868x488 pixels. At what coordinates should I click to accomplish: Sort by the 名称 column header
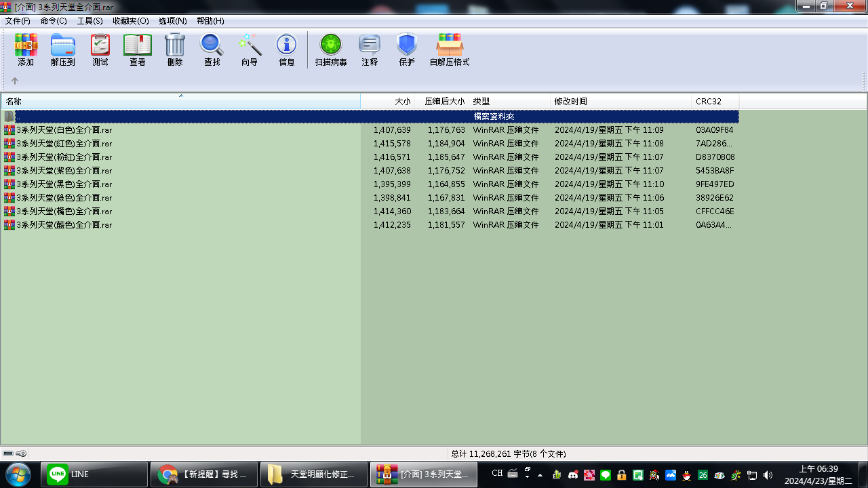181,101
